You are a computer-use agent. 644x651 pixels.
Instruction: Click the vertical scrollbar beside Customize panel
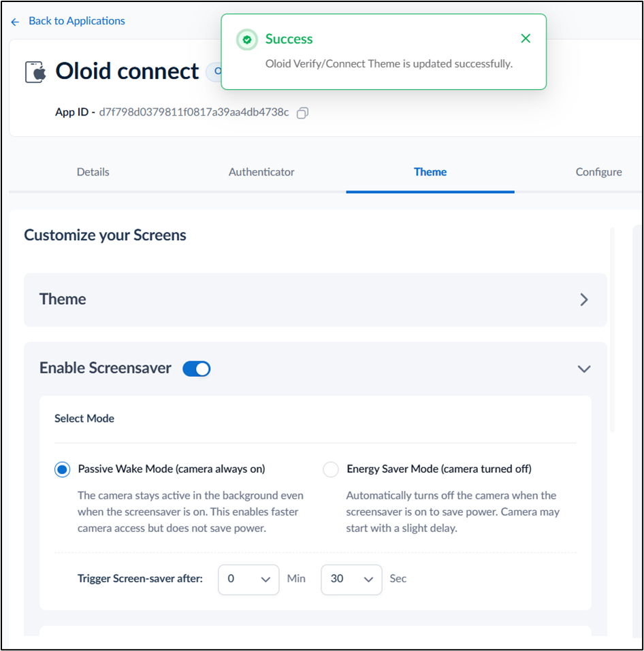pyautogui.click(x=612, y=330)
